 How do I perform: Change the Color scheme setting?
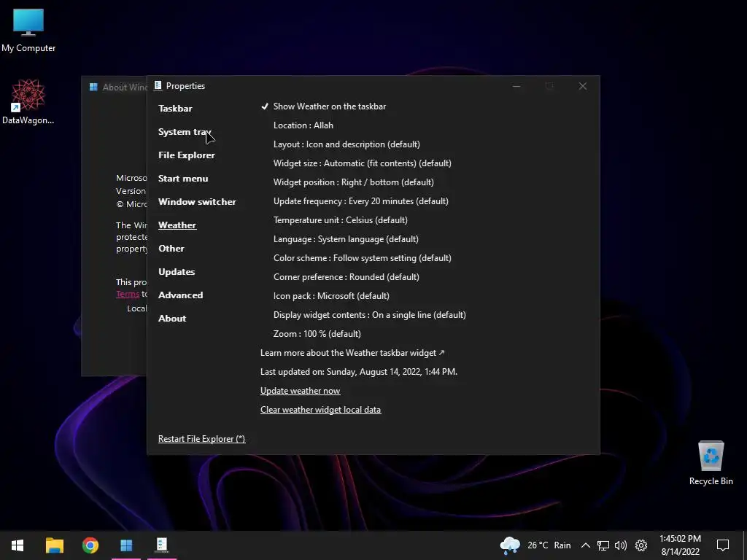click(362, 258)
